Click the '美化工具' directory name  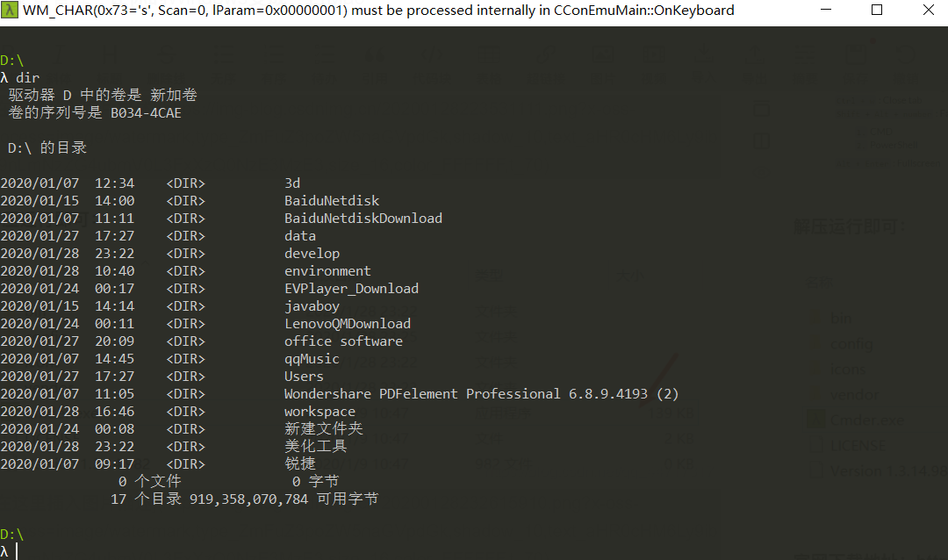(x=316, y=446)
